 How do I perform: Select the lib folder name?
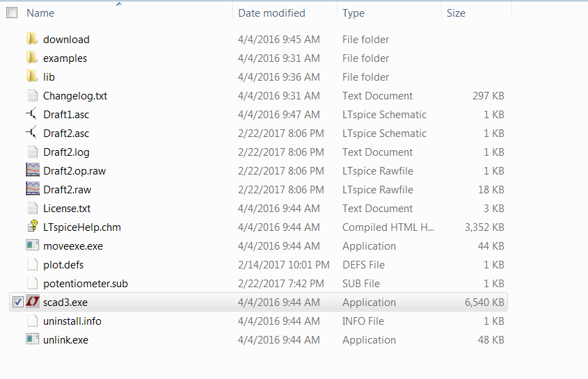click(x=49, y=77)
